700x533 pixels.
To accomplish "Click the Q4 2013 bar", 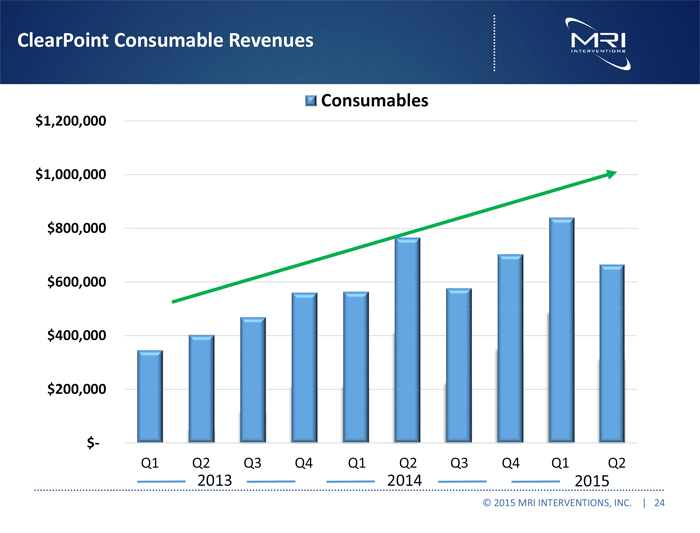I will pyautogui.click(x=304, y=367).
